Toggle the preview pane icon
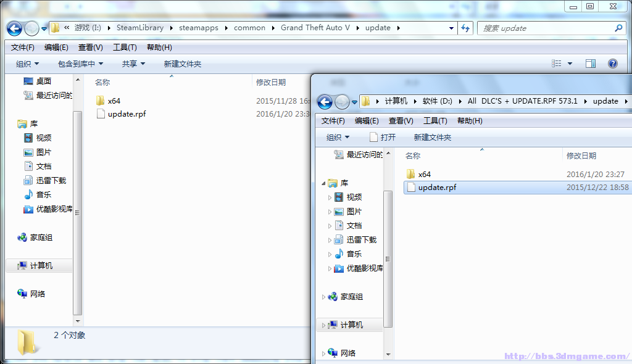632x364 pixels. click(x=591, y=64)
